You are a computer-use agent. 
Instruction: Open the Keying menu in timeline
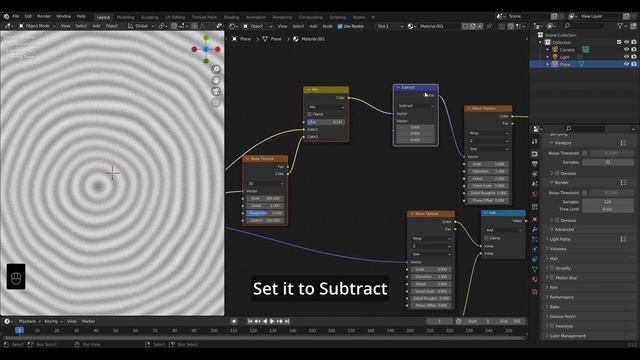pos(53,322)
